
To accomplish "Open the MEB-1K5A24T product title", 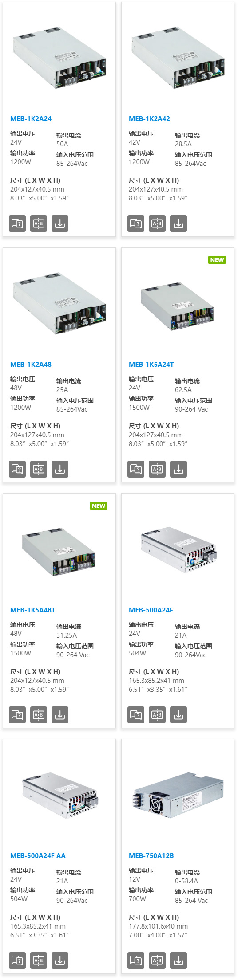I will pos(151,365).
